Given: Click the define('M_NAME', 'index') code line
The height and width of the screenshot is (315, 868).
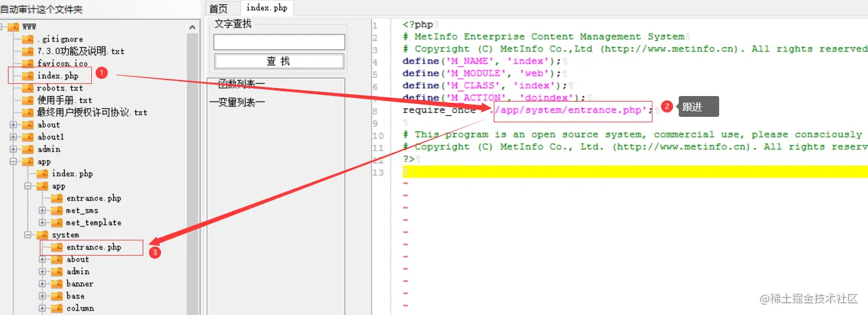Looking at the screenshot, I should (482, 61).
